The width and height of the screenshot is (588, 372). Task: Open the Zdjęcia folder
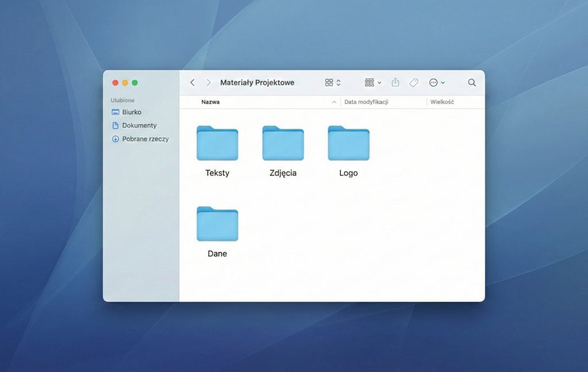point(283,144)
